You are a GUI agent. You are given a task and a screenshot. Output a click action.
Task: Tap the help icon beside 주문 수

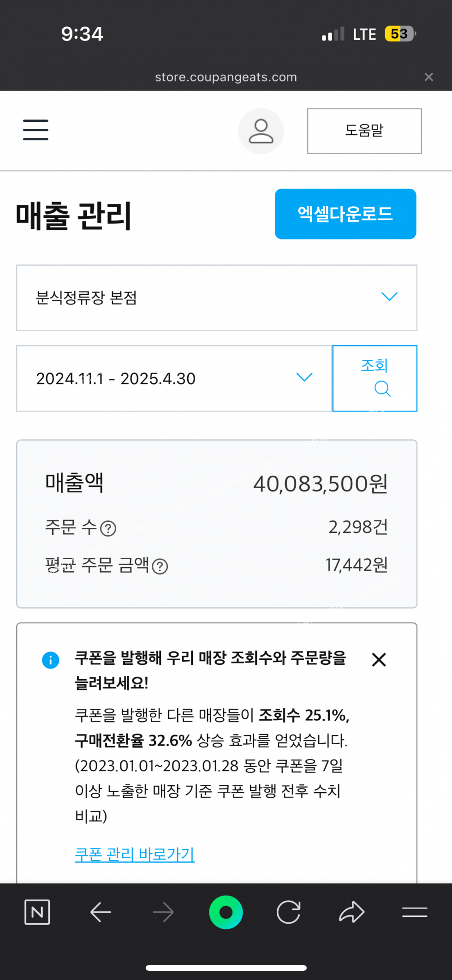pos(108,528)
